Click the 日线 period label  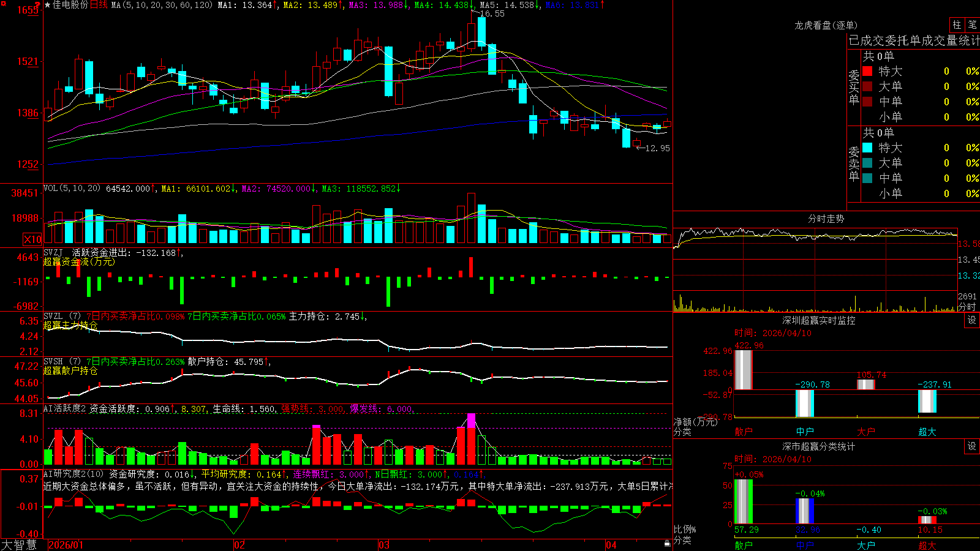(99, 5)
